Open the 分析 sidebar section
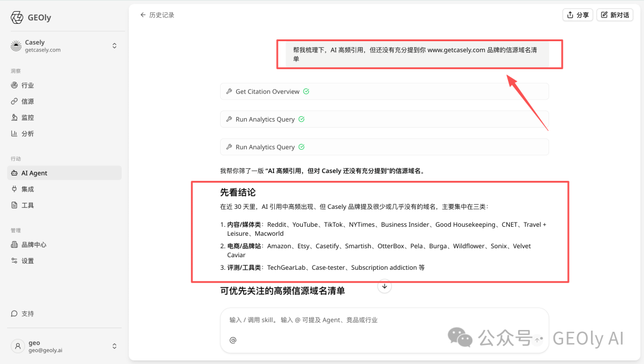644x364 pixels. [64, 134]
